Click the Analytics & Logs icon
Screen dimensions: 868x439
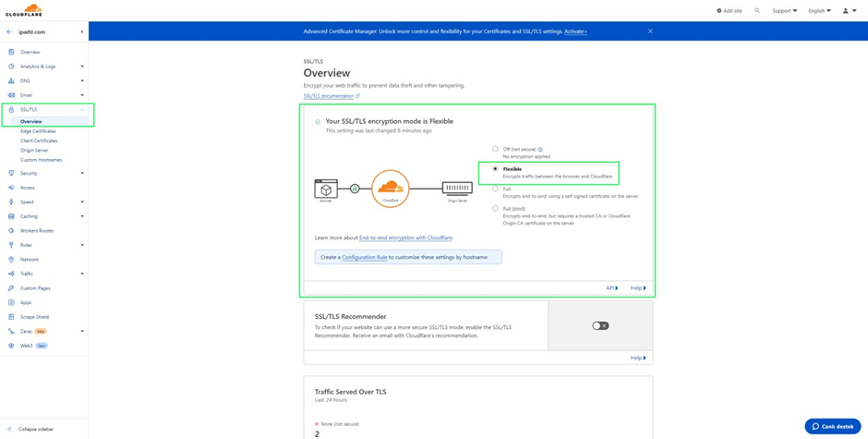click(x=11, y=67)
